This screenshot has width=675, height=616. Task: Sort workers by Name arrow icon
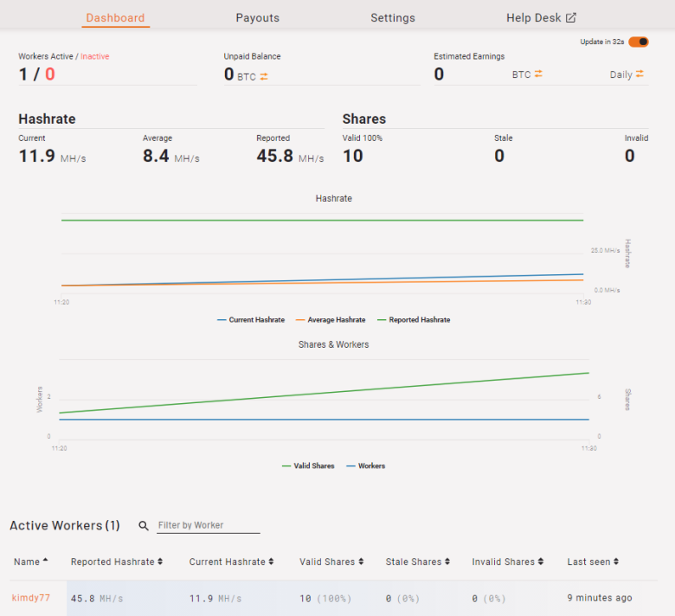pos(46,560)
